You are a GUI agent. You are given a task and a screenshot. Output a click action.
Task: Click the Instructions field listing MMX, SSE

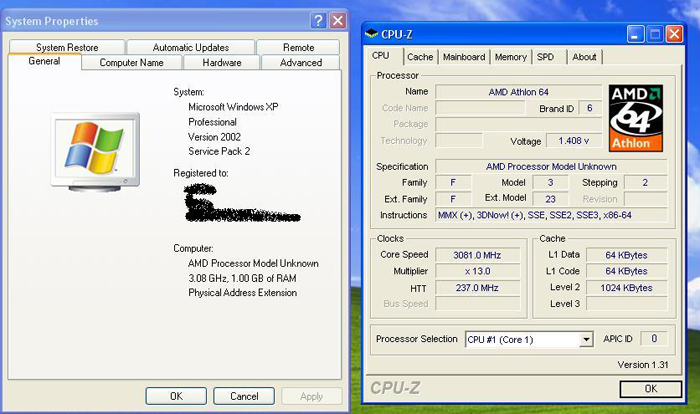(551, 215)
